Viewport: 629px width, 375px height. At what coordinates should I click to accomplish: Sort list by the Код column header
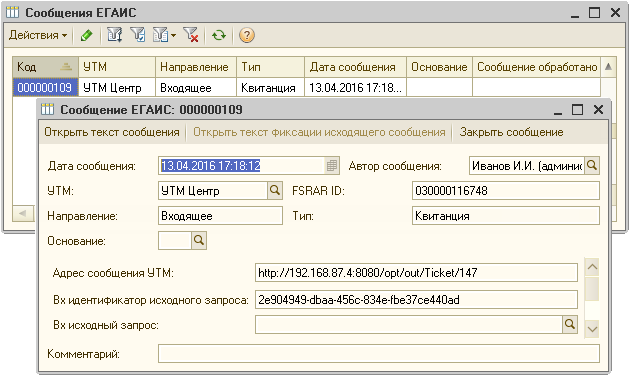tap(45, 67)
